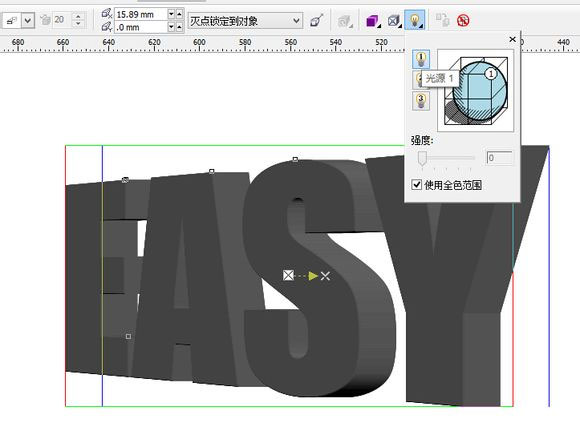Increase the extrusion depth 20 stepper
The height and width of the screenshot is (443, 580).
pyautogui.click(x=78, y=16)
